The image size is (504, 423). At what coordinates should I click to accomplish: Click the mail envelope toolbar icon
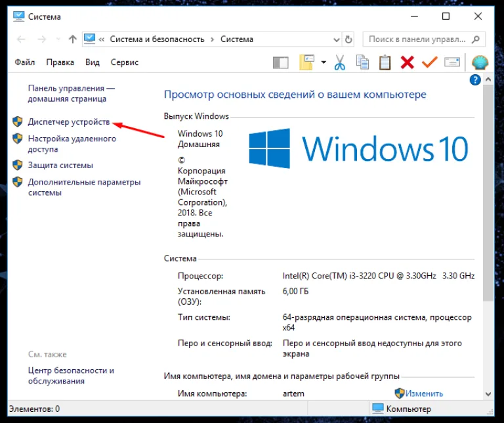(452, 62)
